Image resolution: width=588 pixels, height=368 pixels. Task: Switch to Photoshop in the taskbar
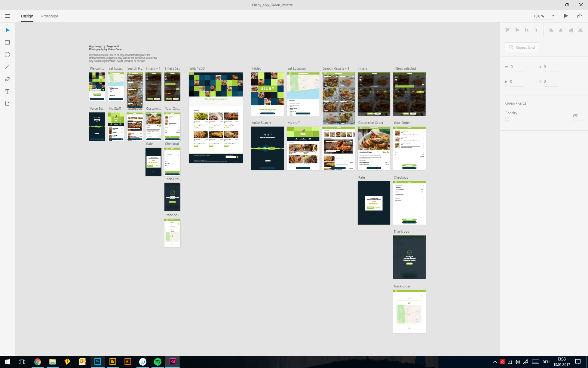[x=97, y=362]
